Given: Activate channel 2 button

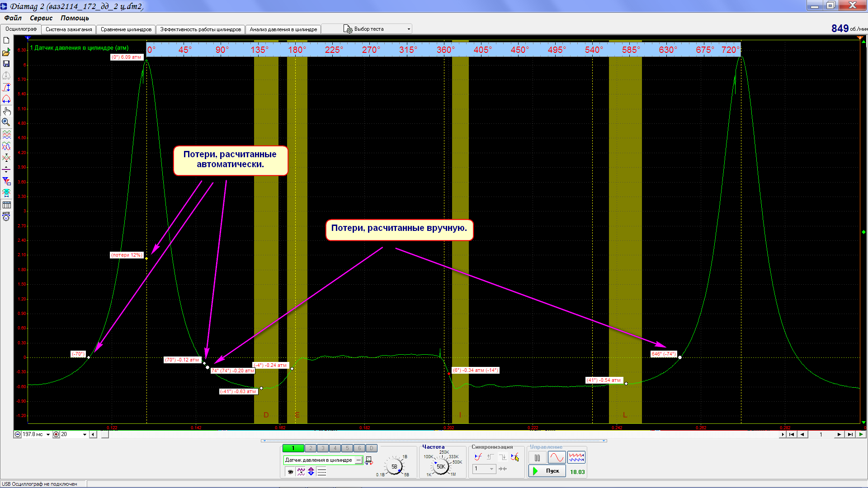Looking at the screenshot, I should [x=311, y=448].
